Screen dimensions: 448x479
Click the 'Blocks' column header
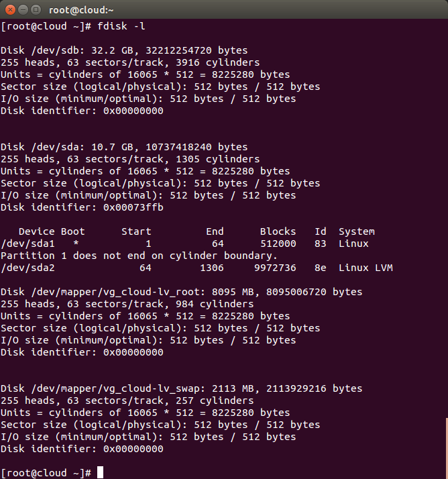(278, 231)
